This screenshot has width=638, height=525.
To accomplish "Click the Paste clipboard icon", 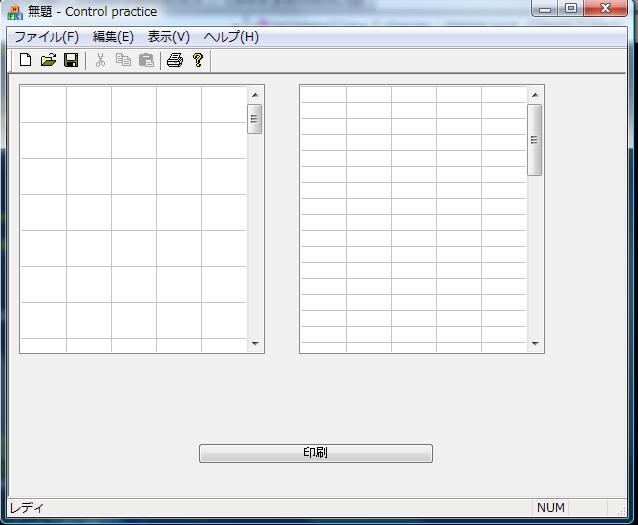I will 146,60.
